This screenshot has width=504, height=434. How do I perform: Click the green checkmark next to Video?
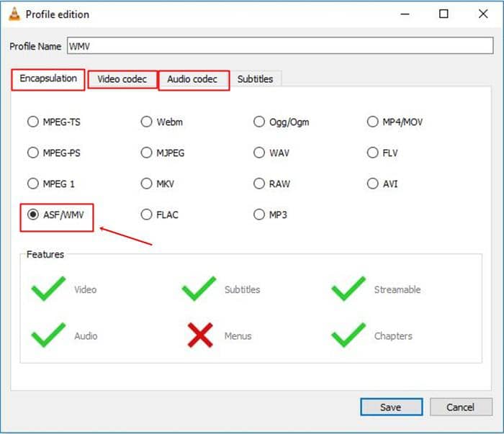click(x=48, y=289)
